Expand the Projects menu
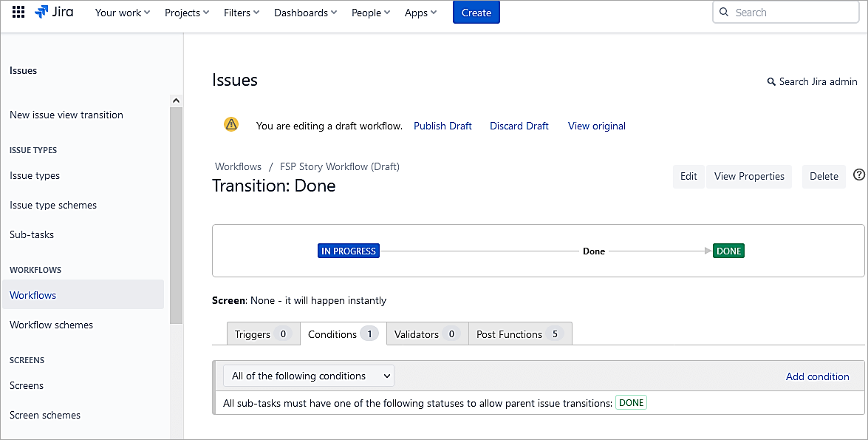 tap(187, 13)
